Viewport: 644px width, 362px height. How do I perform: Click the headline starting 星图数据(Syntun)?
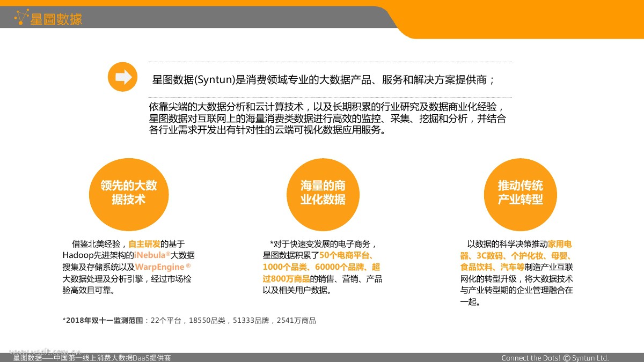tap(324, 80)
